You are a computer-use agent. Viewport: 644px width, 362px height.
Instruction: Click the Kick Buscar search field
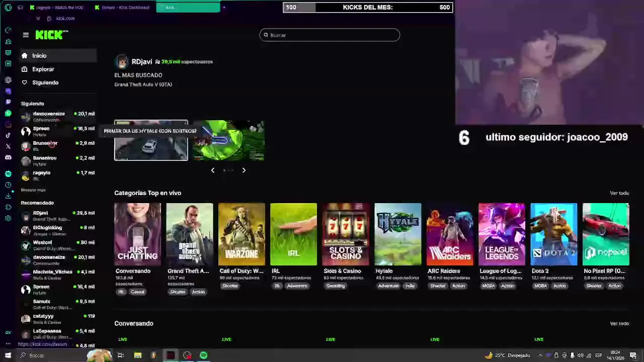(330, 35)
